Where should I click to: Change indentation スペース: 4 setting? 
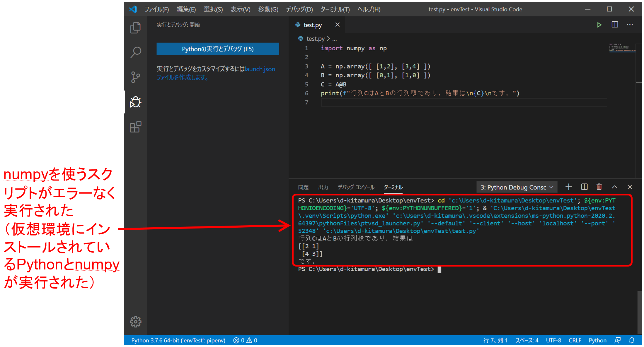point(527,340)
